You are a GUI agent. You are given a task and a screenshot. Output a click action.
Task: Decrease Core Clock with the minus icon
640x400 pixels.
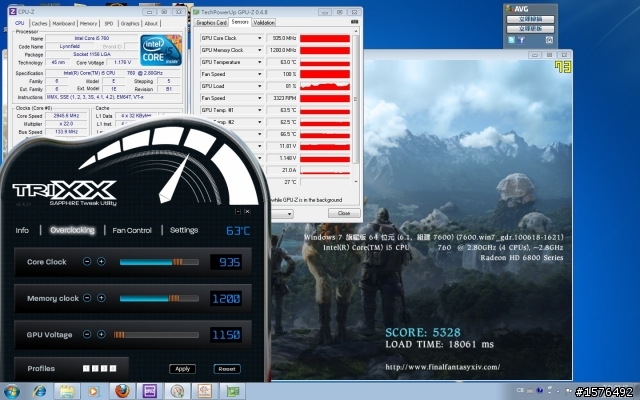87,262
